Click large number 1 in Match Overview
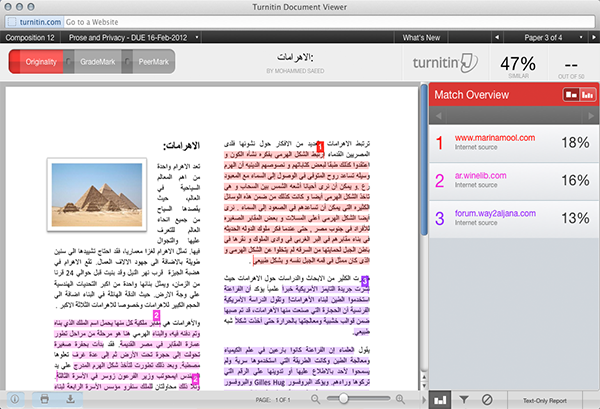 click(x=439, y=143)
